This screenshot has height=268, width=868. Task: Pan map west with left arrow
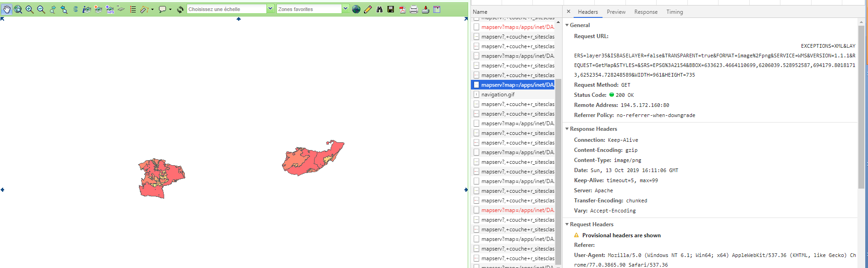pyautogui.click(x=2, y=190)
